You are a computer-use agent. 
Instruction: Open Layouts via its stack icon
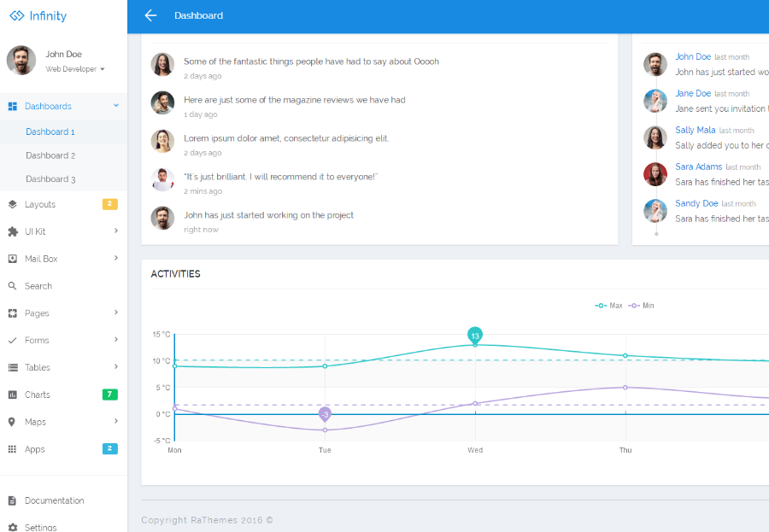(x=13, y=204)
